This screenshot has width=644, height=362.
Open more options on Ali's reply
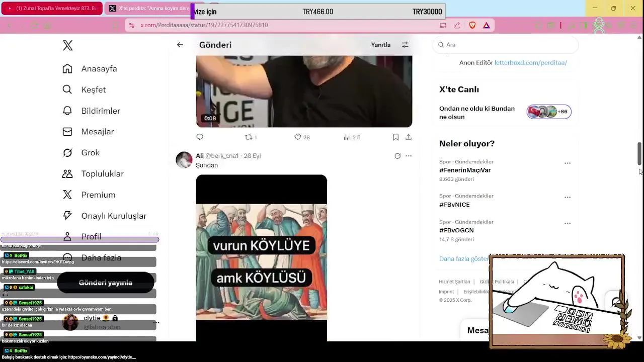[x=409, y=156]
